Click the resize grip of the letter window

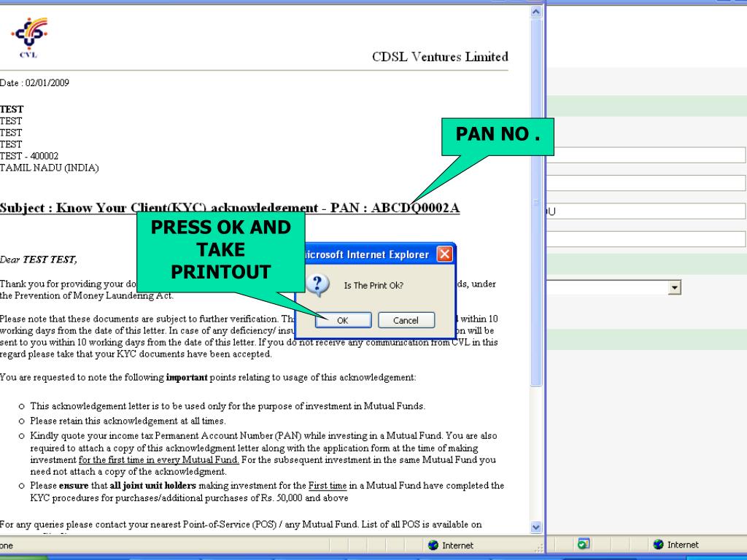point(539,548)
